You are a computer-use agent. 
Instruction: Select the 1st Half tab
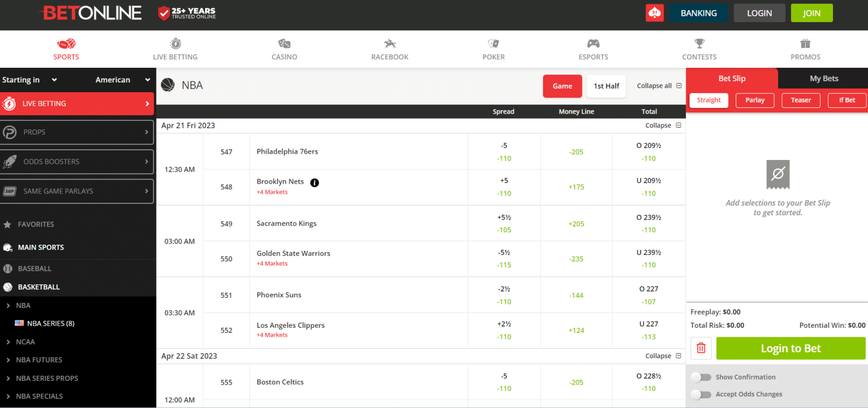click(606, 86)
